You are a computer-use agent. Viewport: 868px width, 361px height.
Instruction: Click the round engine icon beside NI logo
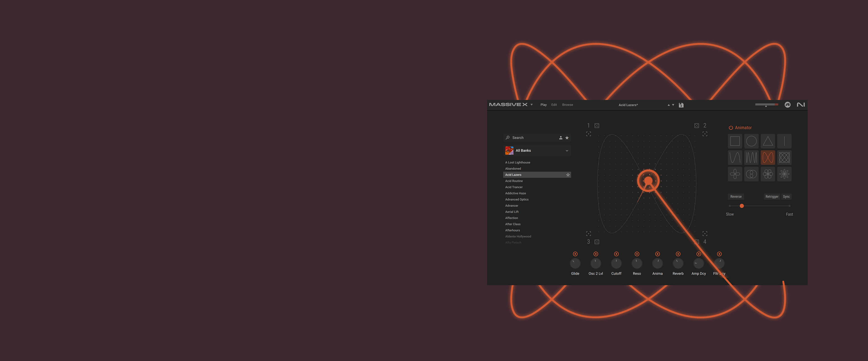[788, 105]
